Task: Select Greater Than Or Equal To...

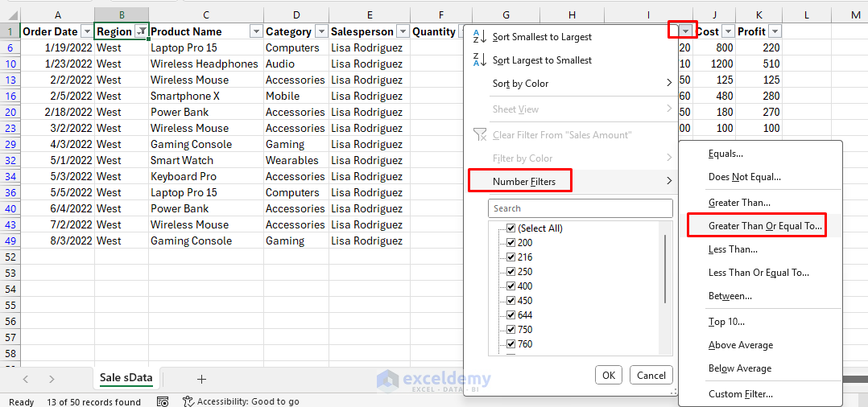Action: coord(760,225)
